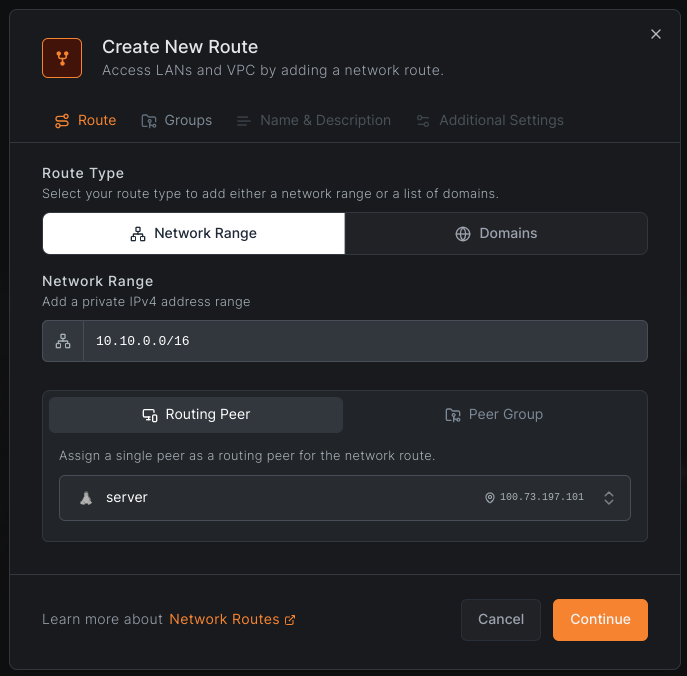The height and width of the screenshot is (676, 687).
Task: Click the location pin icon beside 100.73.197.101
Action: point(490,498)
